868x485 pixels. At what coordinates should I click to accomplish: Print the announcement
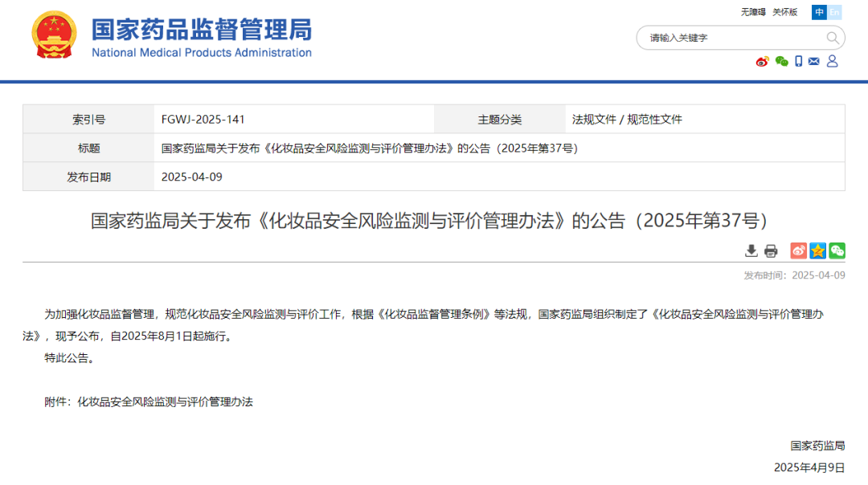(x=771, y=251)
